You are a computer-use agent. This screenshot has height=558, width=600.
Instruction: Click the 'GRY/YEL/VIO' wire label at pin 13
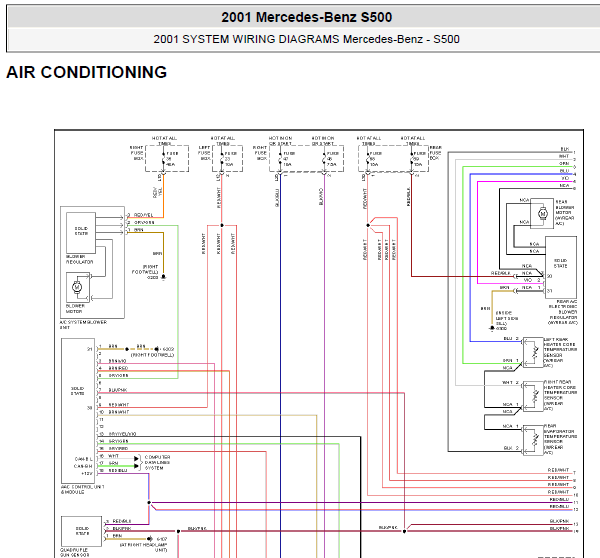(122, 434)
